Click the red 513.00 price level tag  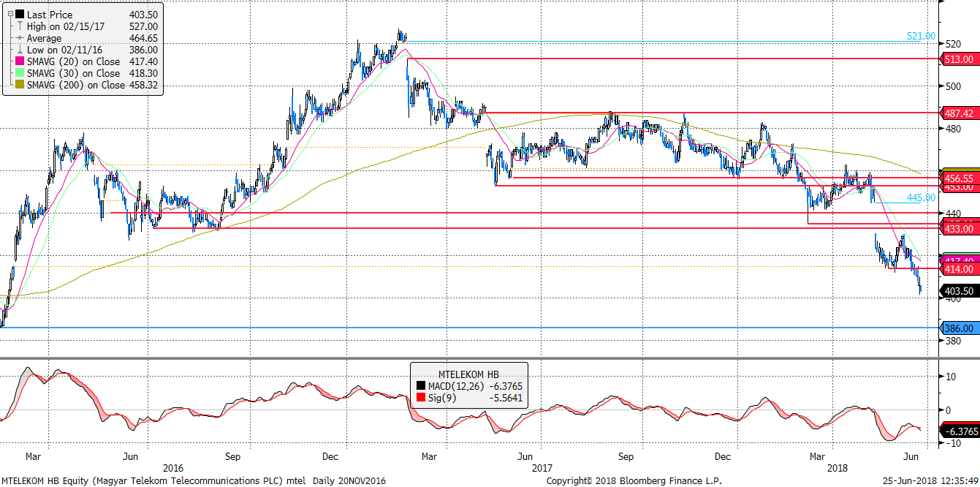pos(959,58)
